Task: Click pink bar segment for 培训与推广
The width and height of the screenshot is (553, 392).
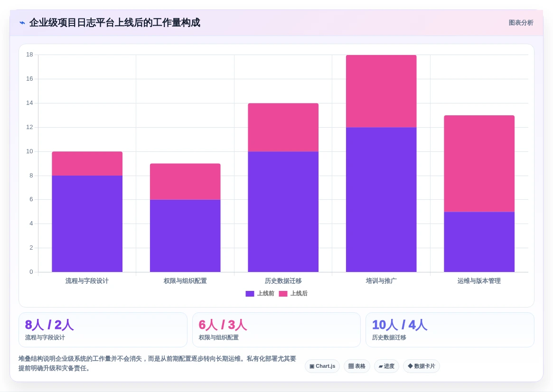Action: (381, 91)
